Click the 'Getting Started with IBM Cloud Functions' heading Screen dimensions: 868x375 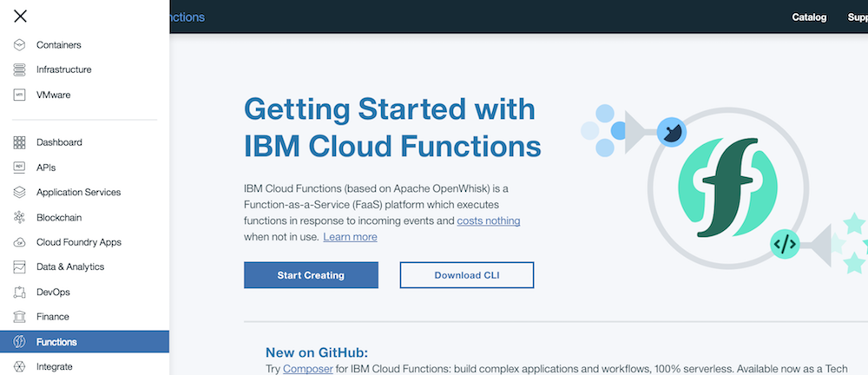[392, 128]
